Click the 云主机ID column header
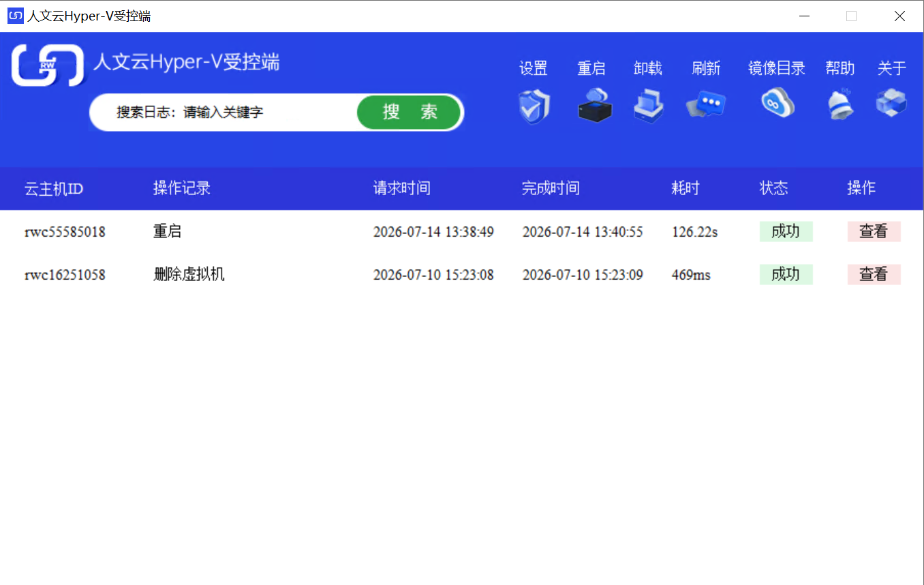The height and width of the screenshot is (585, 924). point(54,188)
